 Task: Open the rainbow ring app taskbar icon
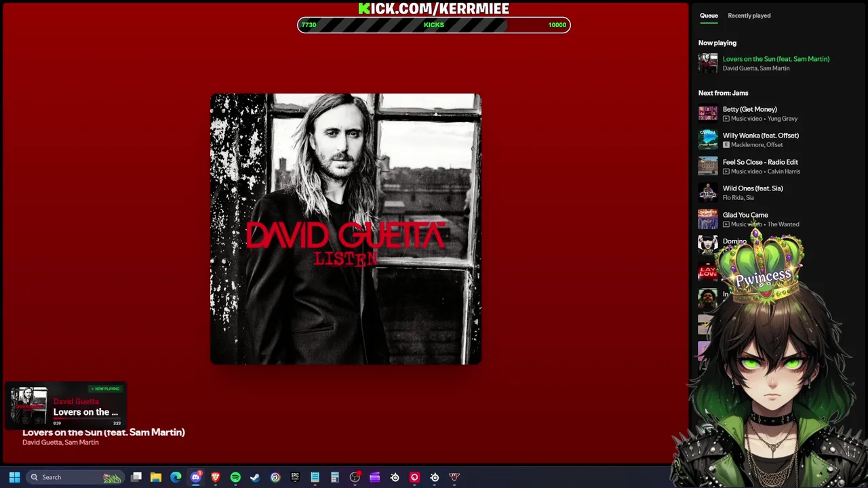tap(275, 477)
